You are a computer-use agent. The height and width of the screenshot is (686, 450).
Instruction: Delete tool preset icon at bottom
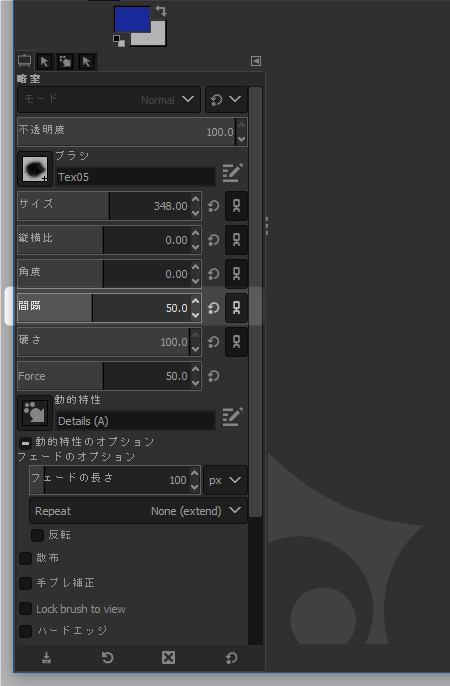click(x=168, y=658)
